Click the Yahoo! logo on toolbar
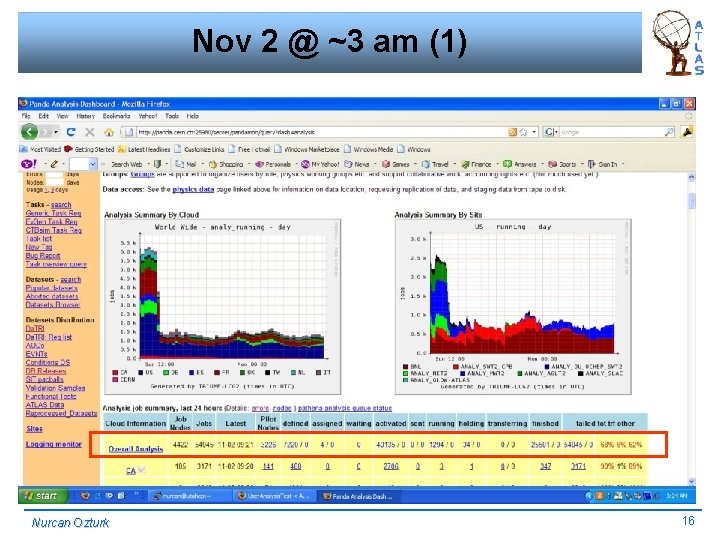This screenshot has height=540, width=720. click(29, 164)
